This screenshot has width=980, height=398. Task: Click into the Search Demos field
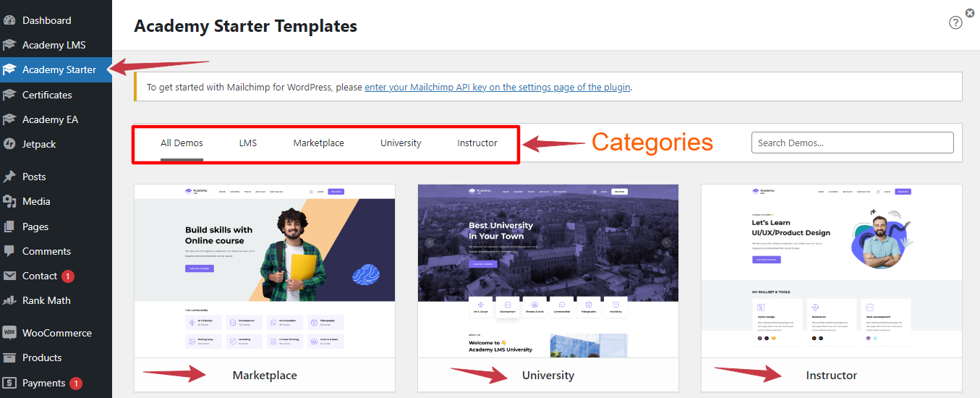(x=853, y=143)
